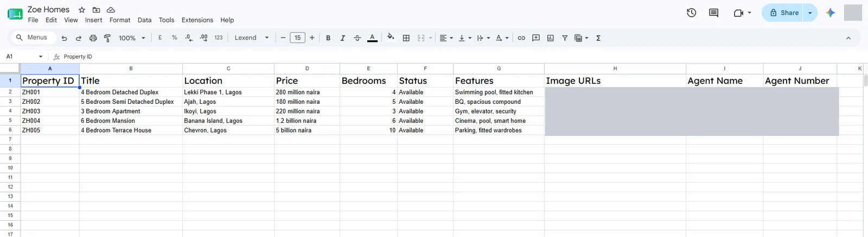Open the Gemini sparkle icon
Viewport: 868px width, 237px height.
[830, 13]
